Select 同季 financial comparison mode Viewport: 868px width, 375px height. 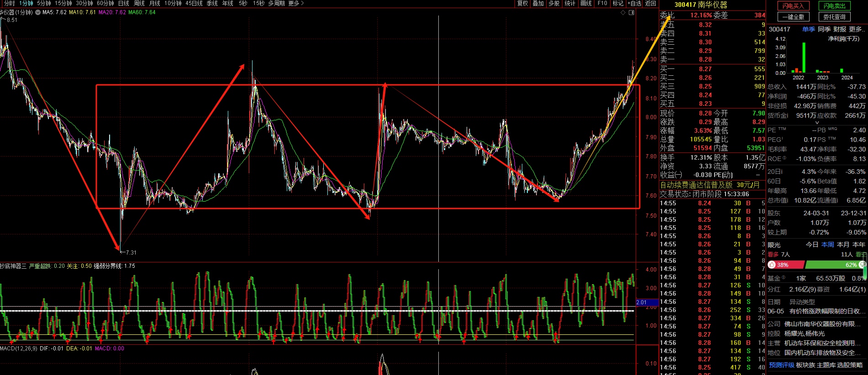click(824, 29)
